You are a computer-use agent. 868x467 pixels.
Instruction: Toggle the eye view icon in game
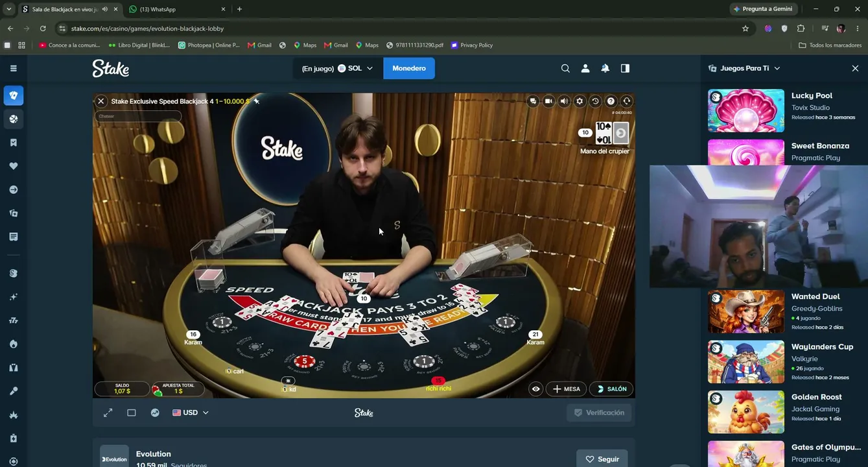[x=535, y=389]
